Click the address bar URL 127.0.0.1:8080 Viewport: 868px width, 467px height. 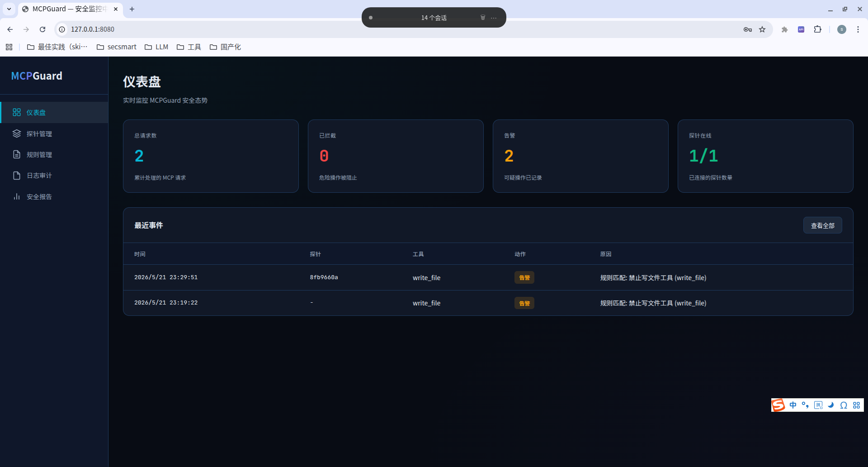pyautogui.click(x=93, y=29)
